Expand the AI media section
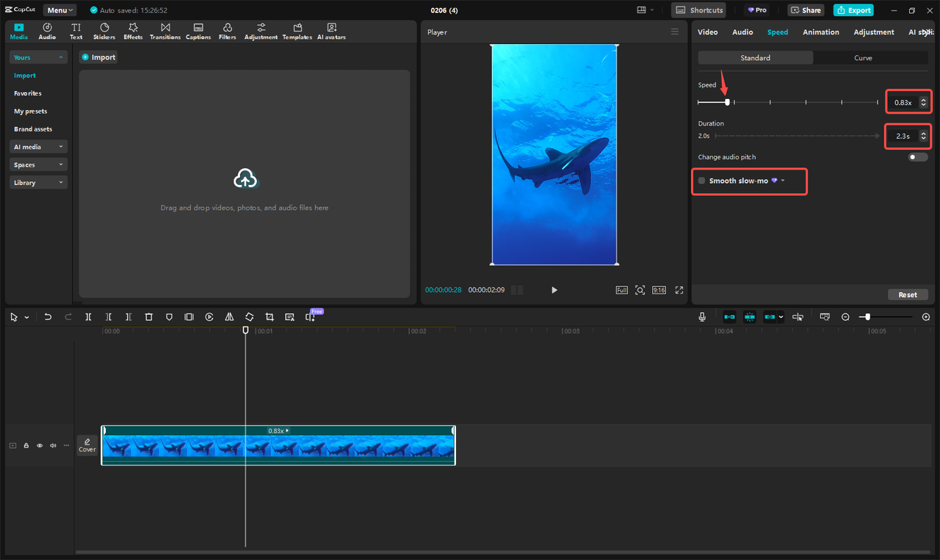940x560 pixels. [x=39, y=147]
